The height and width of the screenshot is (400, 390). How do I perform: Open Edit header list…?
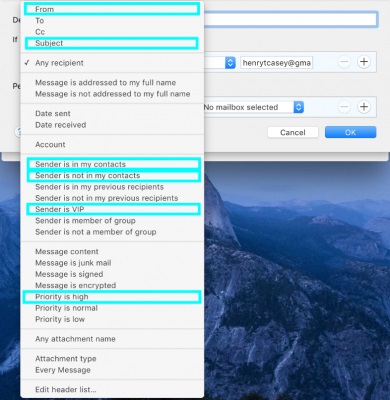[x=112, y=389]
